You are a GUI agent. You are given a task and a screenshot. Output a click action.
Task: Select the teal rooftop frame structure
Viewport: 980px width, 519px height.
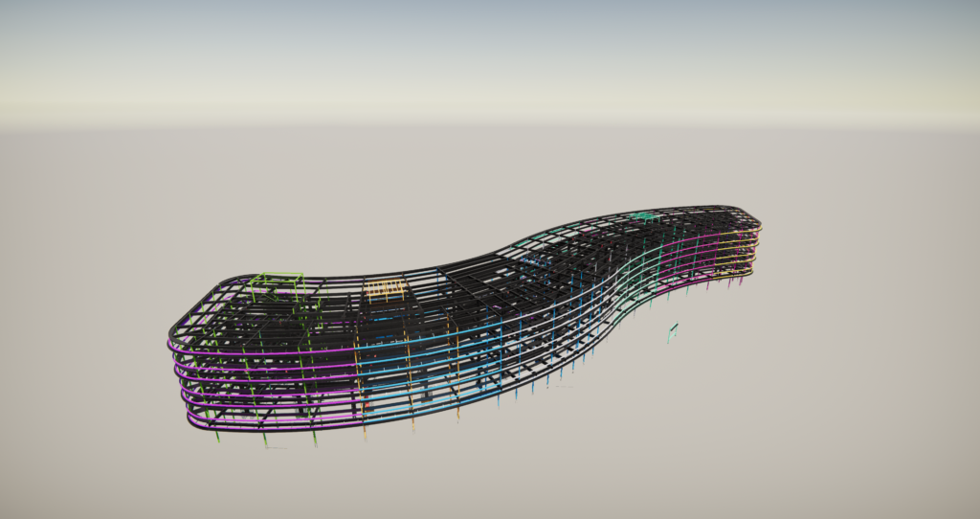point(642,216)
